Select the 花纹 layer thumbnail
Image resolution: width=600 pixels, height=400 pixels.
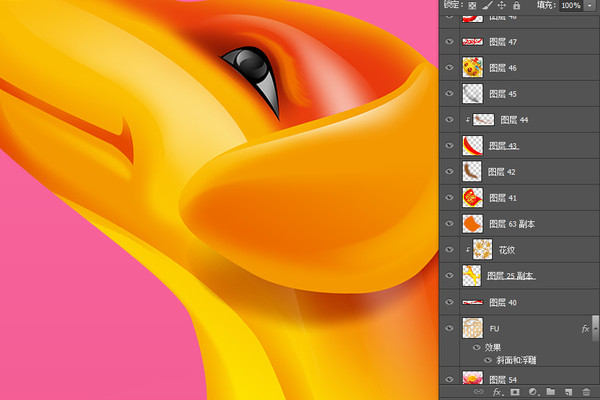pyautogui.click(x=482, y=250)
